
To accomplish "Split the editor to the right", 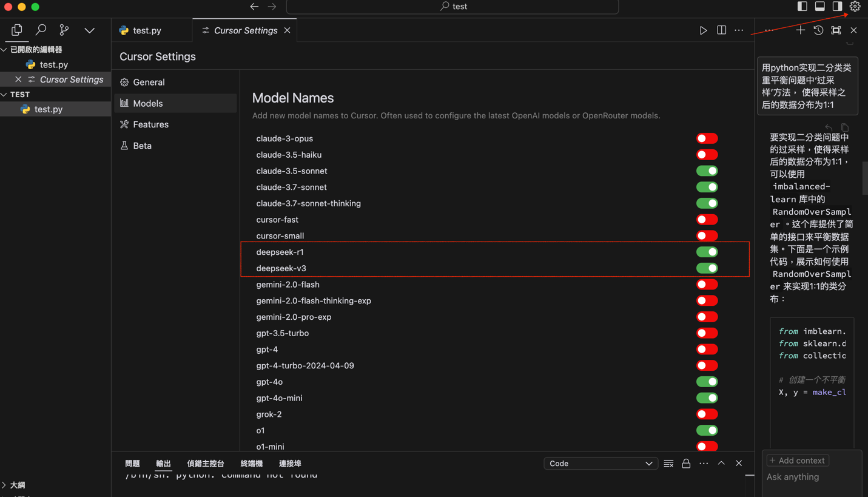I will coord(721,30).
